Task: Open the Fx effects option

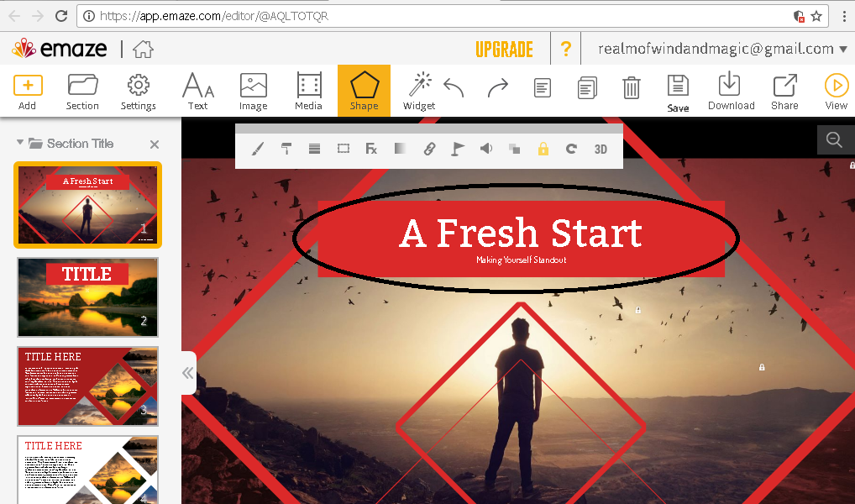Action: point(371,149)
